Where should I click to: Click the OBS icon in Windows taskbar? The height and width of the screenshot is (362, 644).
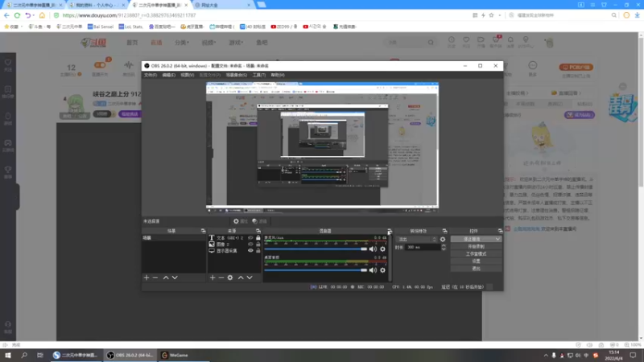pos(130,355)
